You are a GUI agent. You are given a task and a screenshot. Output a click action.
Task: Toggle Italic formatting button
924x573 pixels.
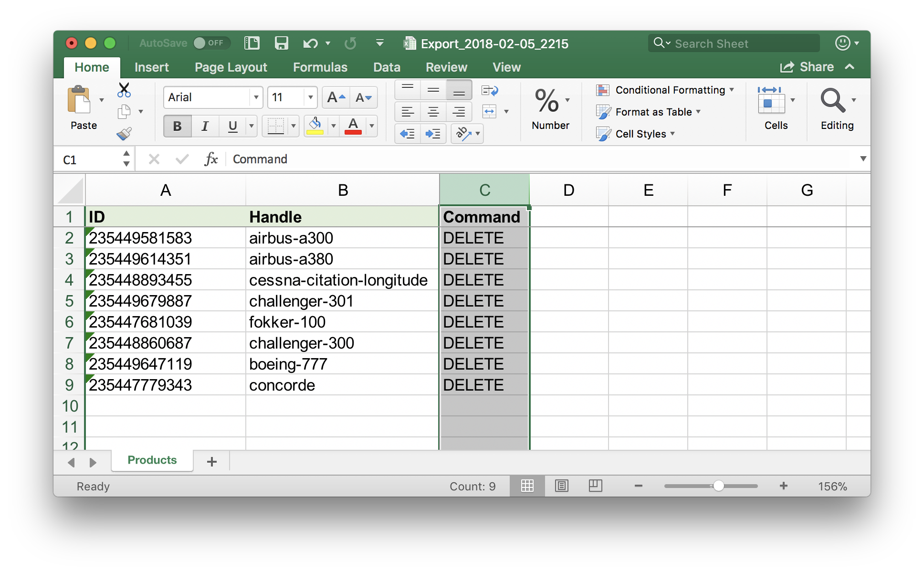pos(205,126)
